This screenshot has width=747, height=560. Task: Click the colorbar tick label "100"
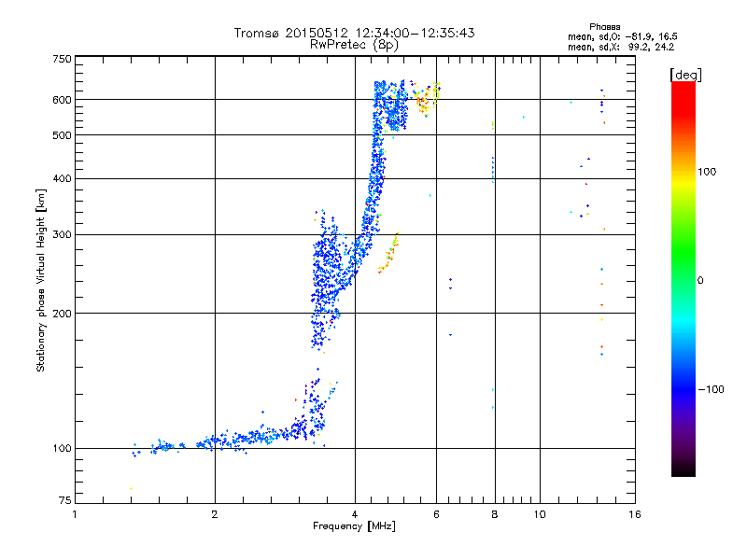707,172
